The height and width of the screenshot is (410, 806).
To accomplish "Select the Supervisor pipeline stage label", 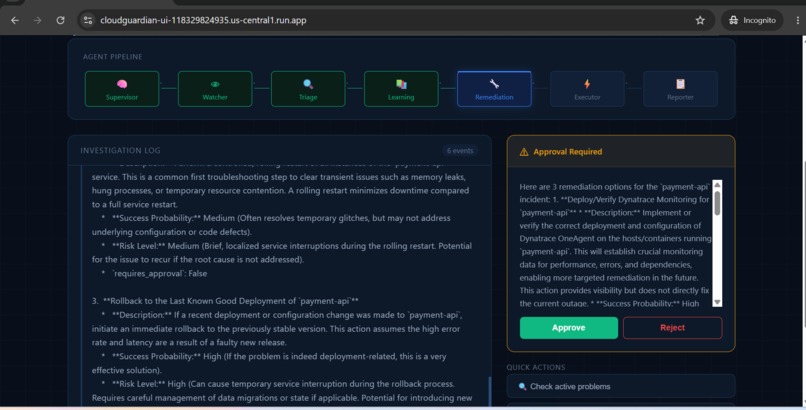I will [x=122, y=97].
